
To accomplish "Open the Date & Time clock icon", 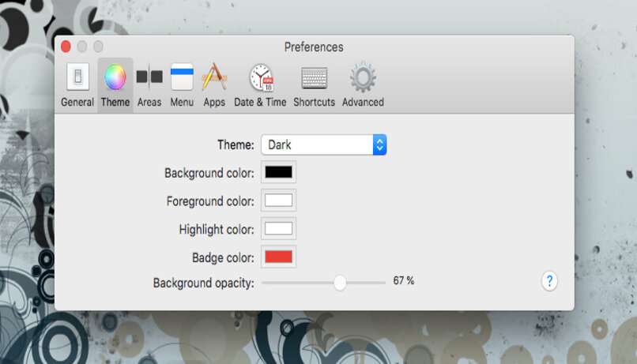I will click(261, 77).
